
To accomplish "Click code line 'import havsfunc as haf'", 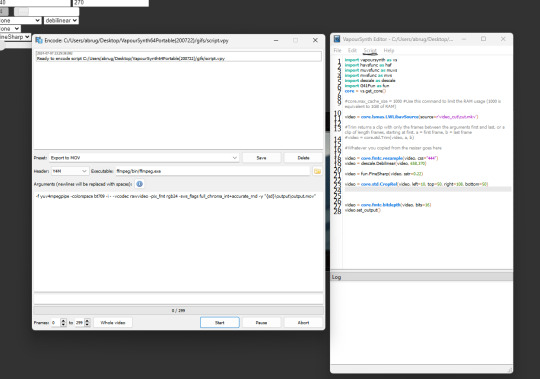I will (368, 65).
